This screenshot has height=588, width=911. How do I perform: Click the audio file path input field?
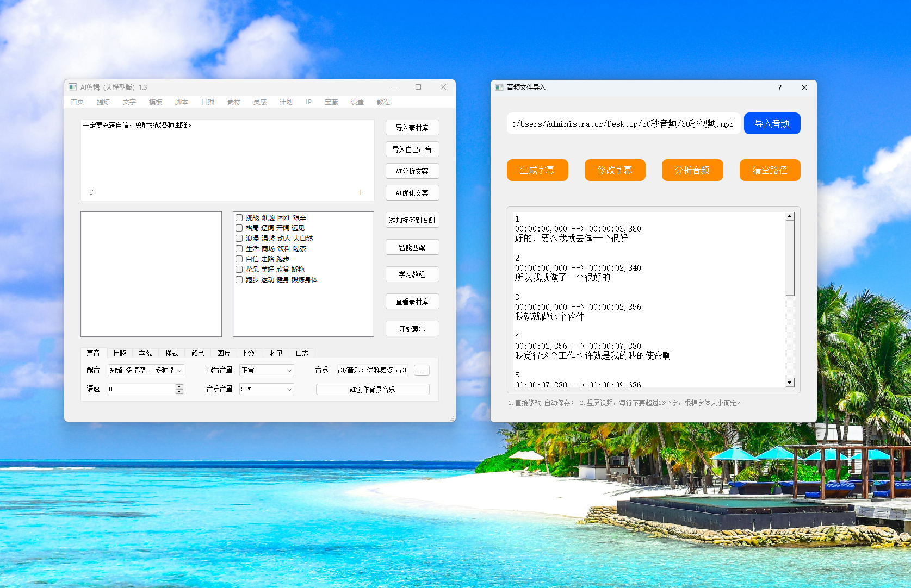coord(622,124)
